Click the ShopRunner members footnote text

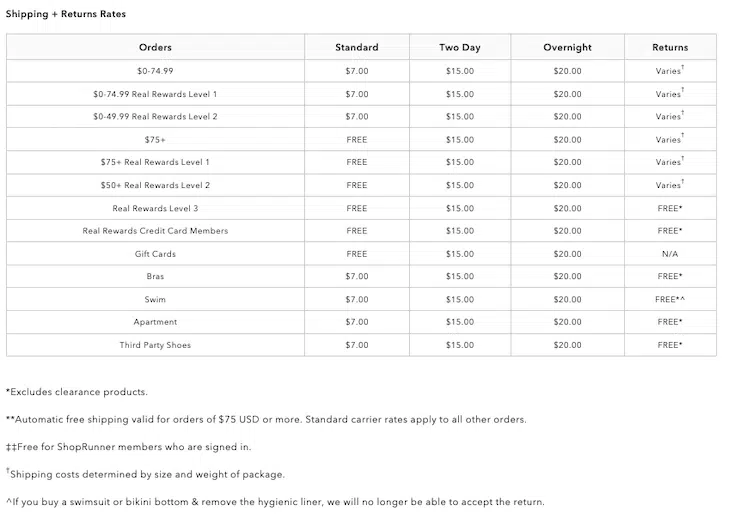point(128,447)
